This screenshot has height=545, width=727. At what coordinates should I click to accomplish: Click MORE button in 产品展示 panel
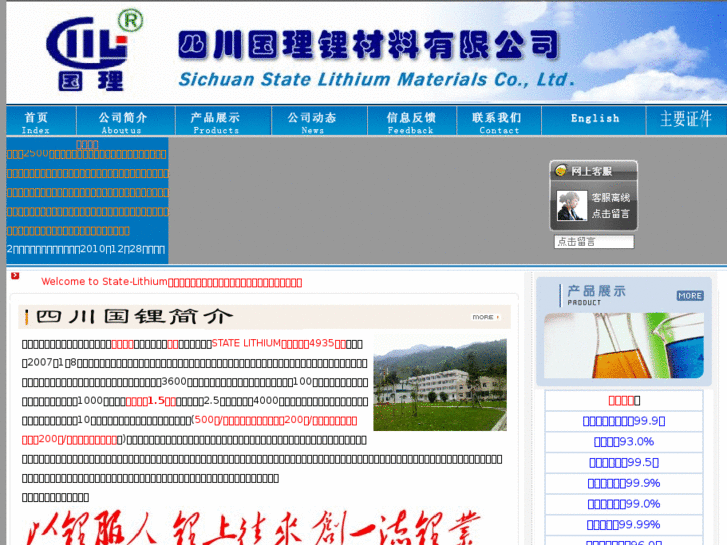pos(690,295)
